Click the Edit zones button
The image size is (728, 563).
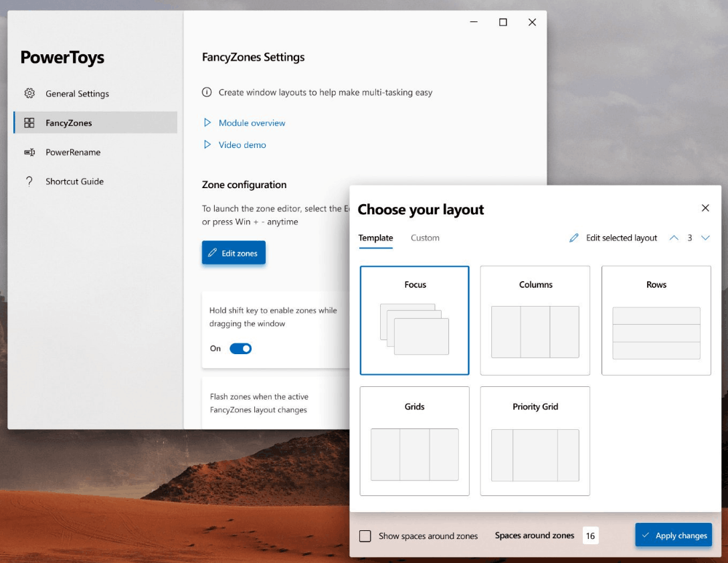pyautogui.click(x=234, y=252)
